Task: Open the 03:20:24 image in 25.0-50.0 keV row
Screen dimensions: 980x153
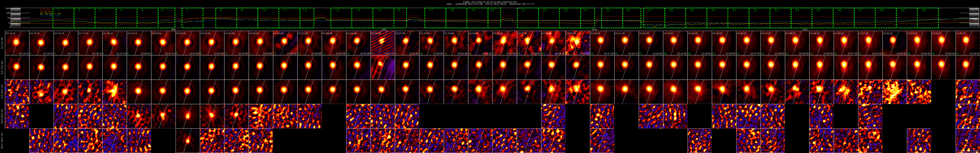Action: (163, 116)
